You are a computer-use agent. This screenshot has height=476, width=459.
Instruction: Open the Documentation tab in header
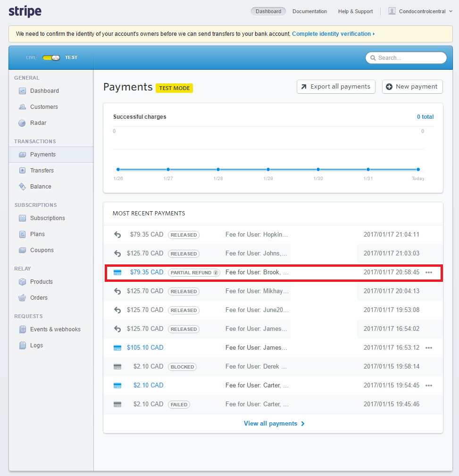(x=309, y=11)
